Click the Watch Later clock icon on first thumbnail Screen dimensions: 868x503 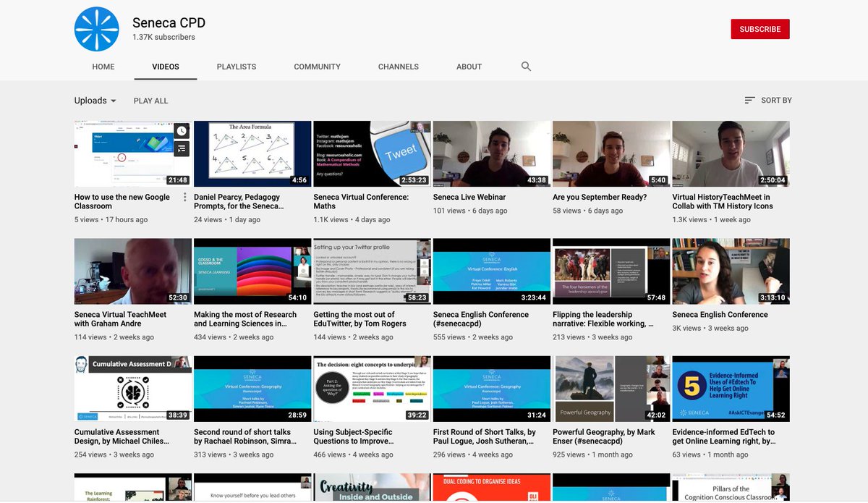(x=182, y=131)
